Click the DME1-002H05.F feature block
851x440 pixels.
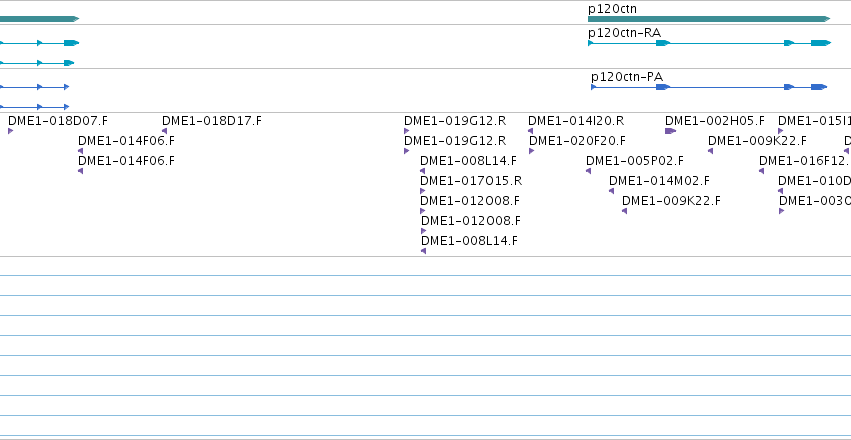click(x=670, y=131)
